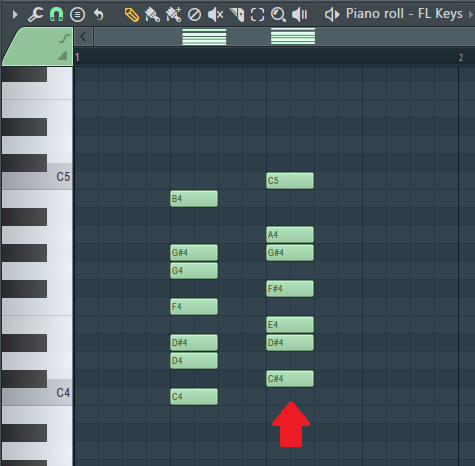Select the B4 note block
The height and width of the screenshot is (466, 475).
tap(194, 199)
